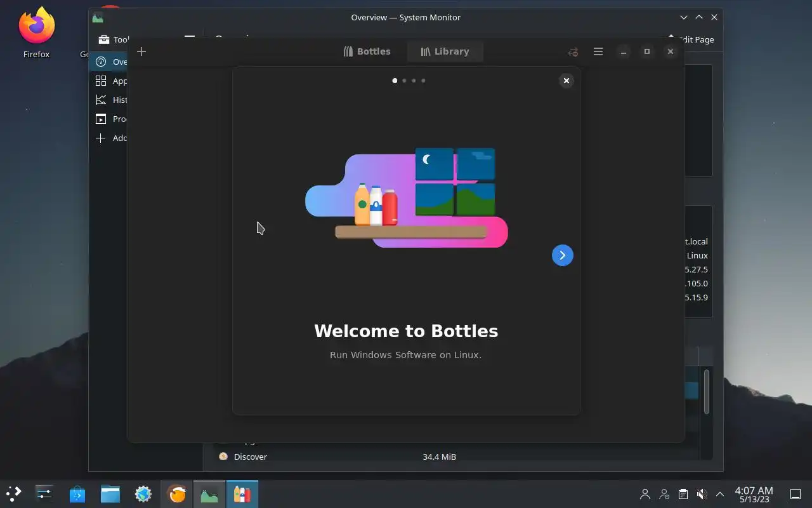The image size is (812, 508).
Task: Open the Firefox desktop shortcut
Action: pos(37,33)
